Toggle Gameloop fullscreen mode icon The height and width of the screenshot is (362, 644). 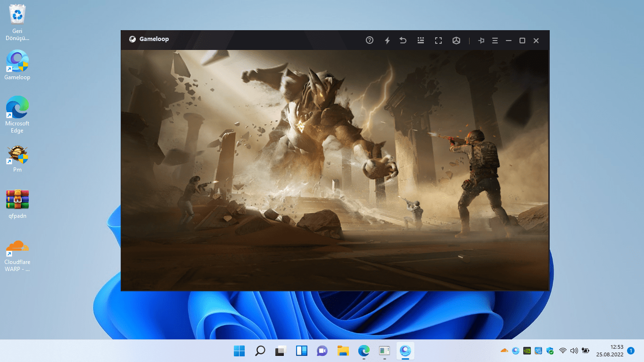click(x=438, y=41)
